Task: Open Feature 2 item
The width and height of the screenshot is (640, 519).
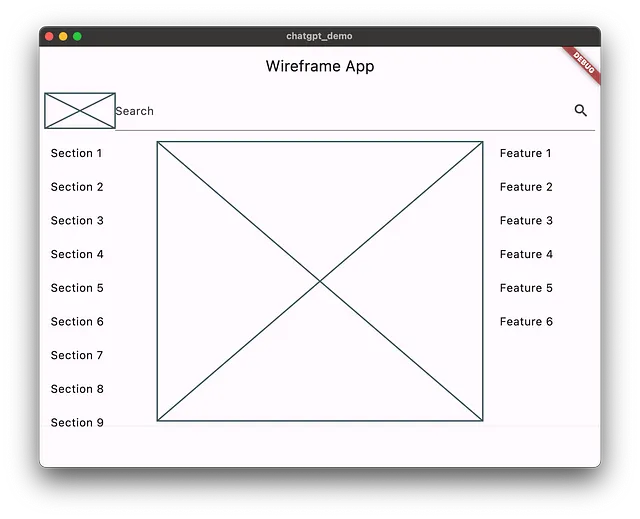Action: click(x=526, y=187)
